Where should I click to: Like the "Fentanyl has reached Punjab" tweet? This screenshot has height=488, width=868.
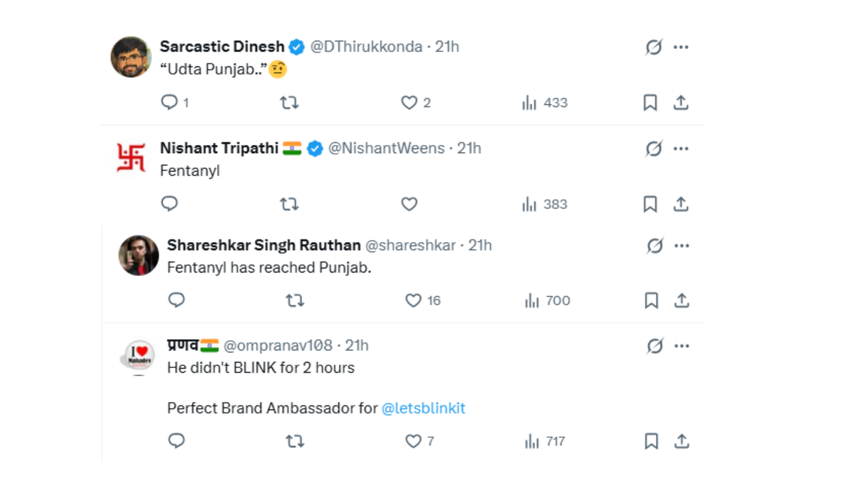pyautogui.click(x=414, y=300)
